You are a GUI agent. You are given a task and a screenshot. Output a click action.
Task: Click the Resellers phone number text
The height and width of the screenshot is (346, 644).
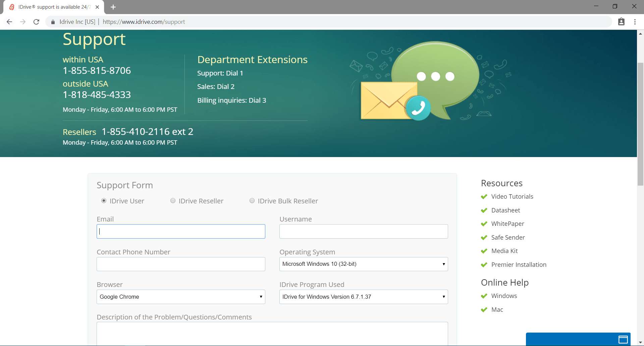(147, 132)
